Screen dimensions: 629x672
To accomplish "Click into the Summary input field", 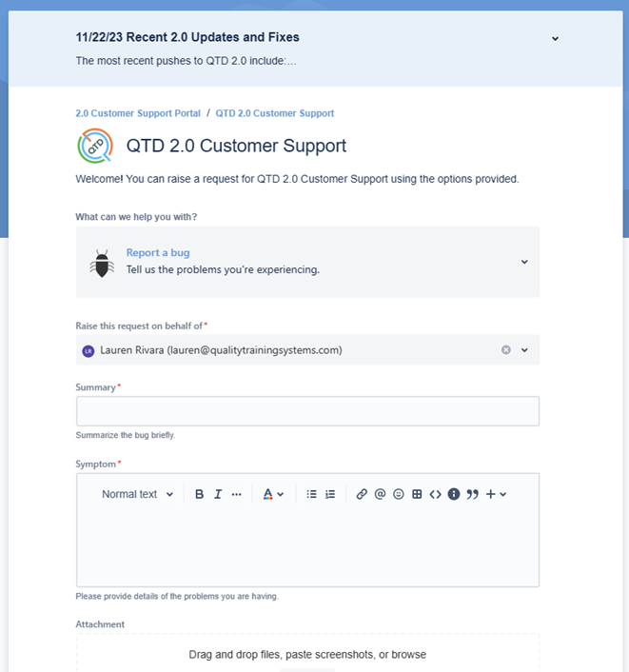I will [x=307, y=411].
